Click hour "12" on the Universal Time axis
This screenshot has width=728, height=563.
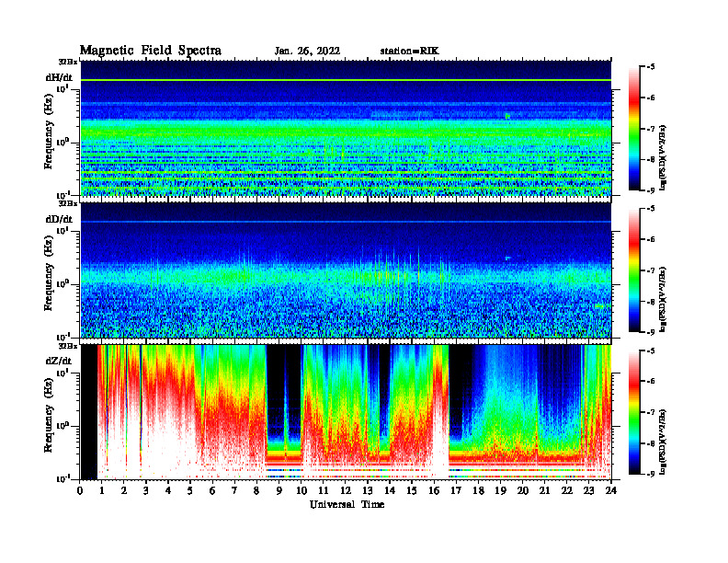tap(346, 491)
